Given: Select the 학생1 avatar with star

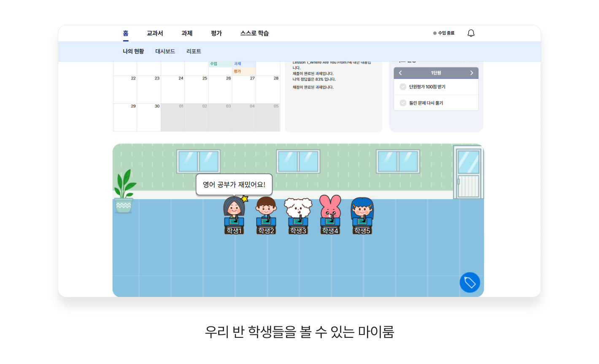Looking at the screenshot, I should 234,211.
